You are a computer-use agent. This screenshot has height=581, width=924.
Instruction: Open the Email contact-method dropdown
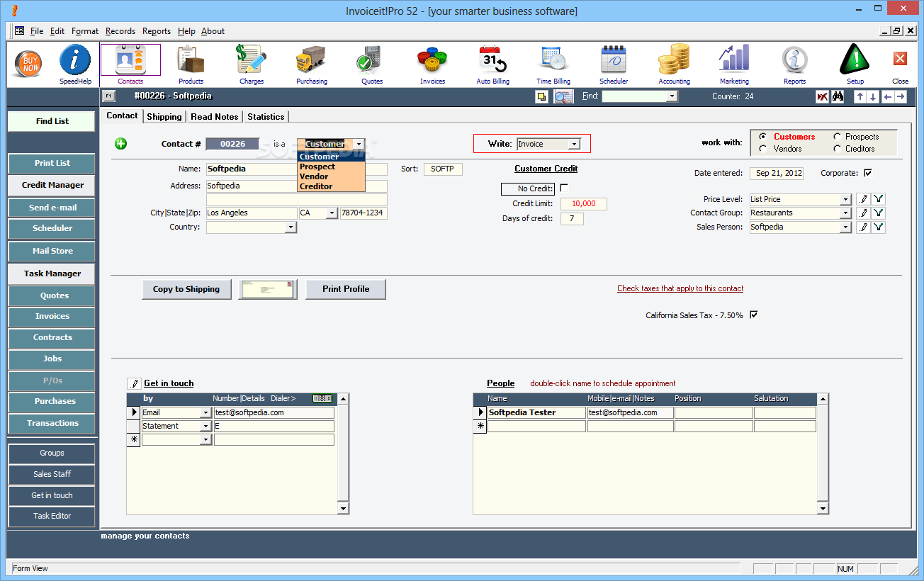coord(206,412)
